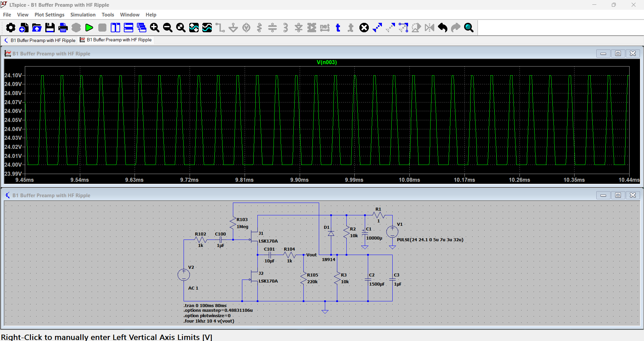Open the Simulation menu
This screenshot has width=644, height=341.
[x=83, y=15]
